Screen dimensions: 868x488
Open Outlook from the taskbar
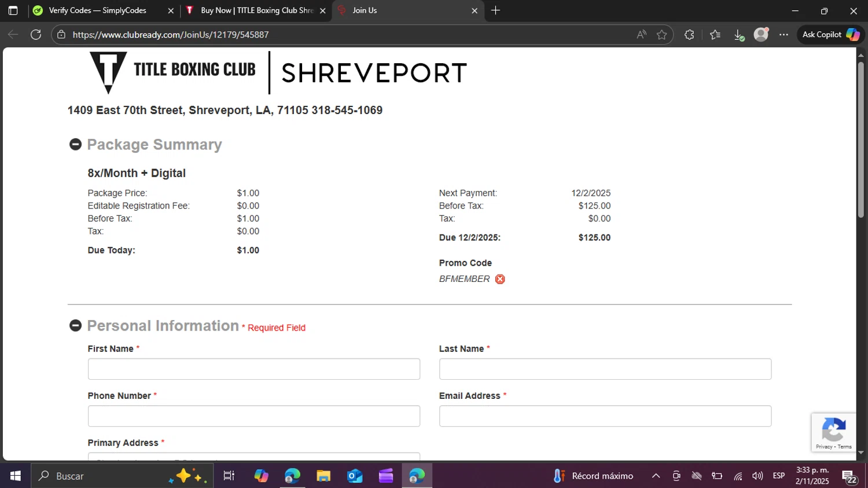[x=355, y=476]
